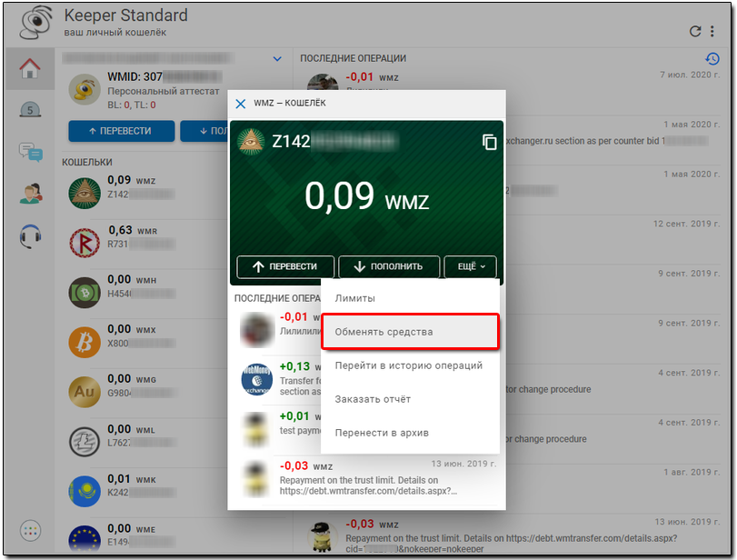This screenshot has width=737, height=560.
Task: Click the 0,09 WMZ balance in the card
Action: point(366,197)
